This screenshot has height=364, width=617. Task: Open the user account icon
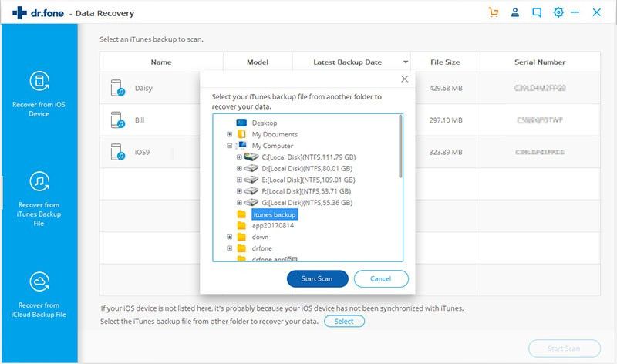(x=514, y=12)
